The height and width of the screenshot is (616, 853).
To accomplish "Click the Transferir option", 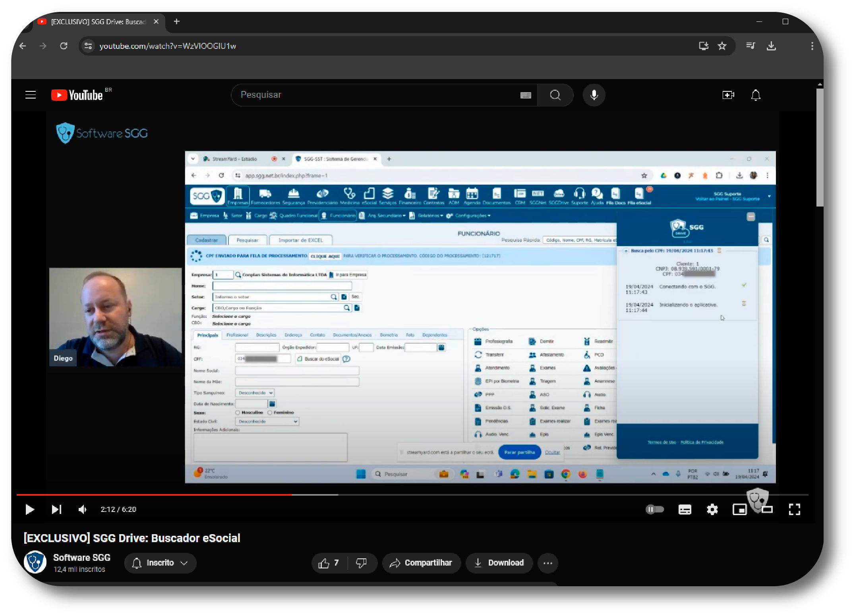I will click(x=489, y=355).
